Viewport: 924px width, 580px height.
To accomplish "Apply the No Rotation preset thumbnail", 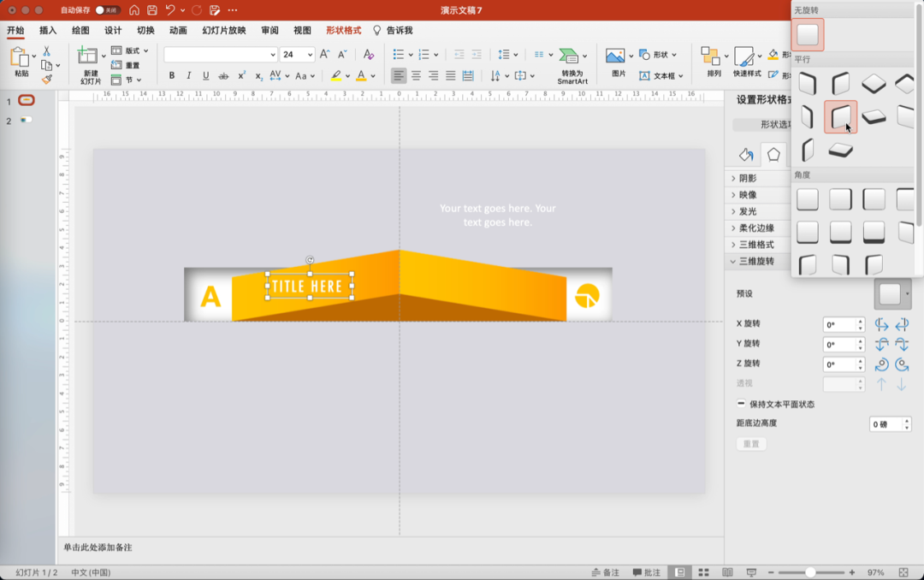I will 808,35.
